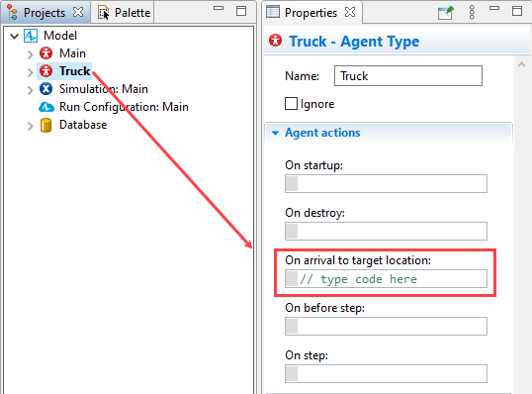Click the On arrival to target location code field
Screen dimensions: 532x394
386,279
